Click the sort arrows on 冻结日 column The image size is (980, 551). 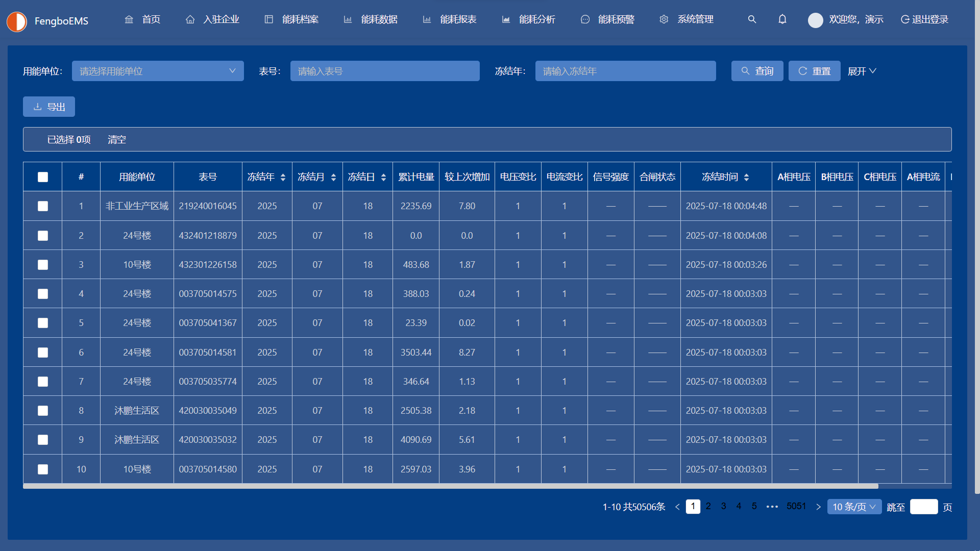tap(383, 177)
